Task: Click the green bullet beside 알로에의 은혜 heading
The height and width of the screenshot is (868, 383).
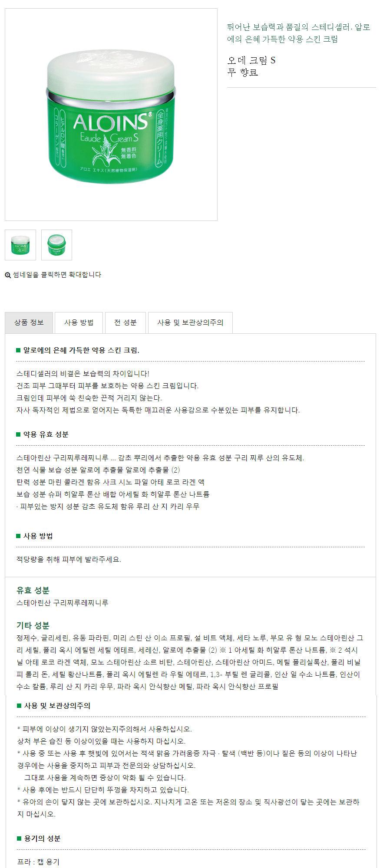Action: (18, 350)
